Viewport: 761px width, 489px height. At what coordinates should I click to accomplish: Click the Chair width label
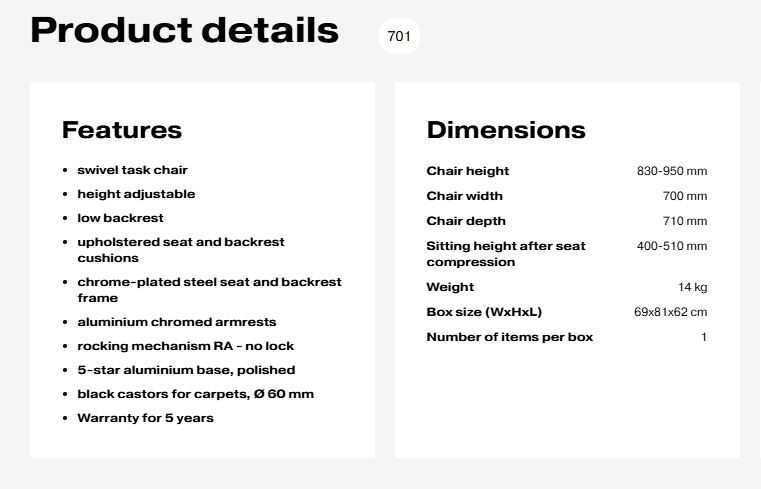click(464, 196)
